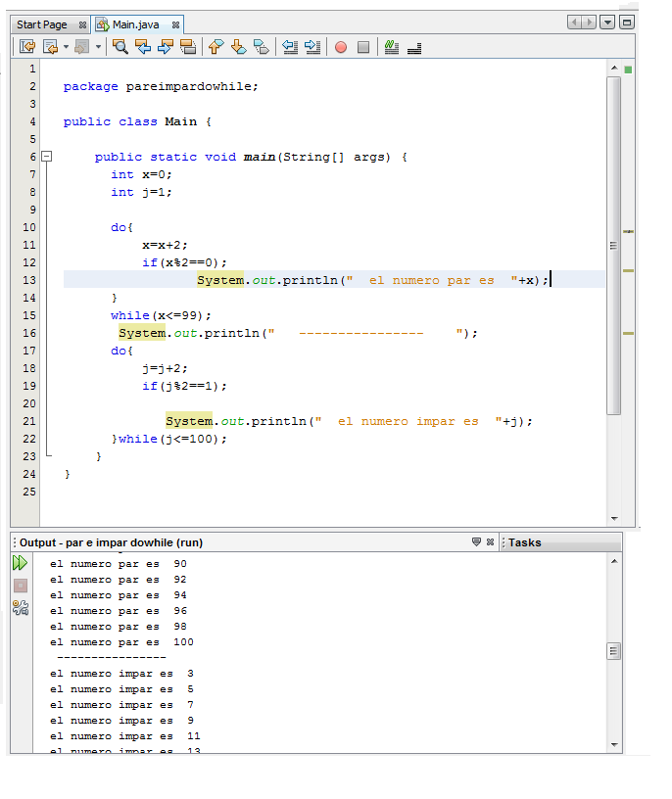The image size is (672, 799).
Task: Close the Start Page tab
Action: pos(82,24)
